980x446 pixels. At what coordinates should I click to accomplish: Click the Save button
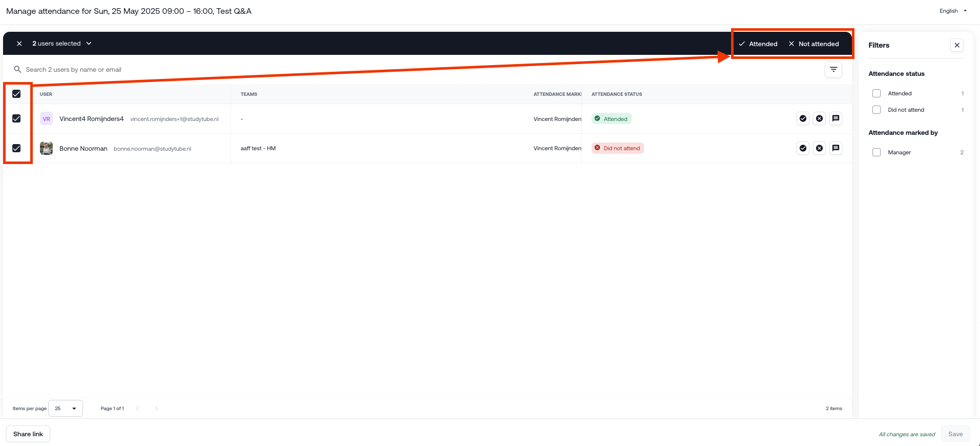pyautogui.click(x=955, y=434)
